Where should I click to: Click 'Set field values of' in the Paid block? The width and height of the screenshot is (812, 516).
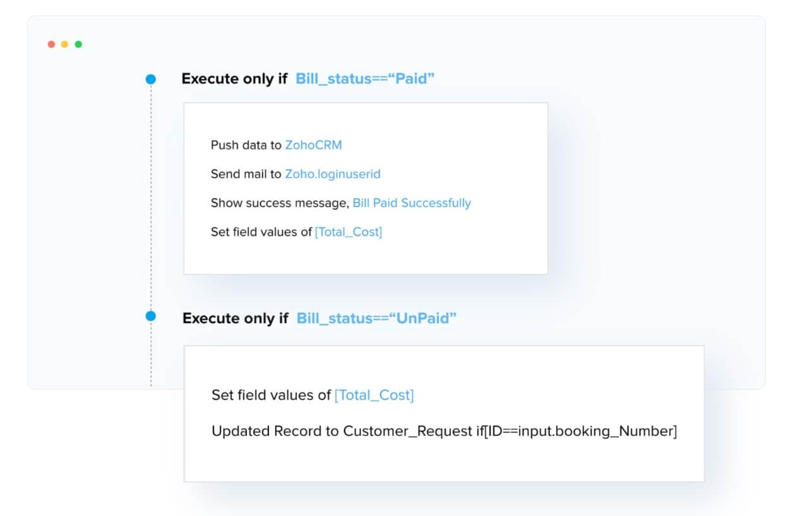tap(261, 232)
